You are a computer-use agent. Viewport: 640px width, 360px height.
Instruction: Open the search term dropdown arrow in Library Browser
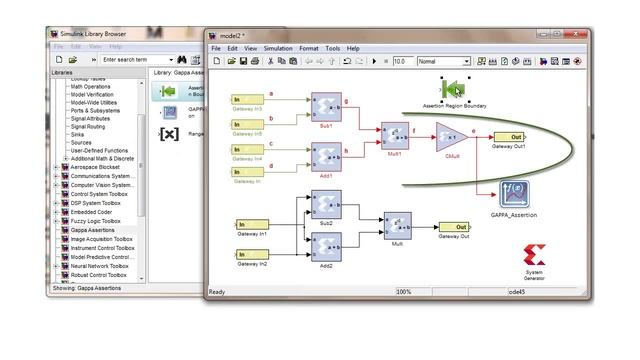[171, 60]
